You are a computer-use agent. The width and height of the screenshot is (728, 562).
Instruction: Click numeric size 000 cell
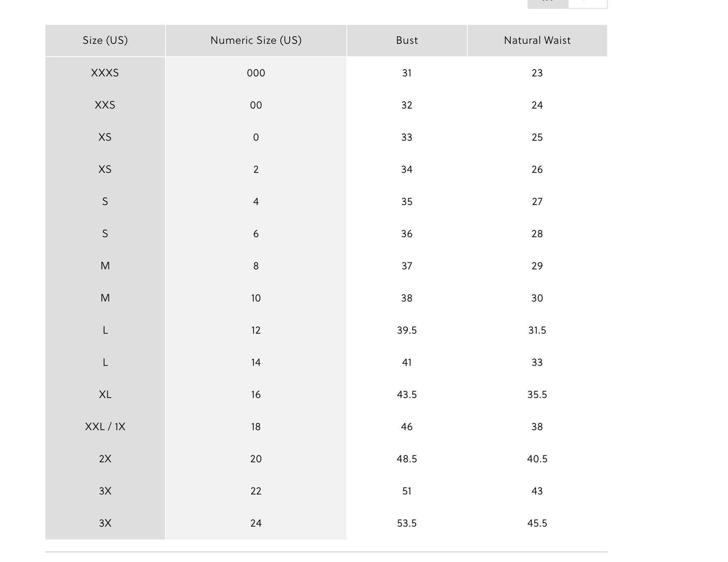256,73
